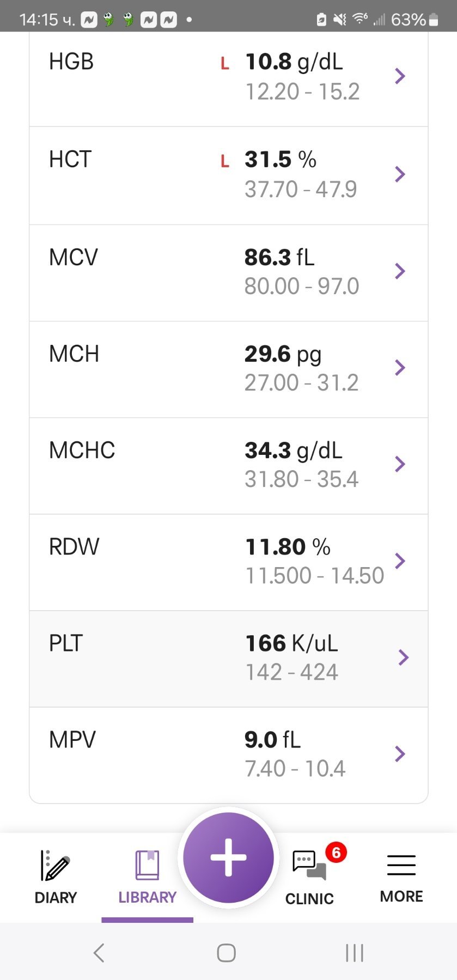Switch to the DIARY tab label

(56, 897)
